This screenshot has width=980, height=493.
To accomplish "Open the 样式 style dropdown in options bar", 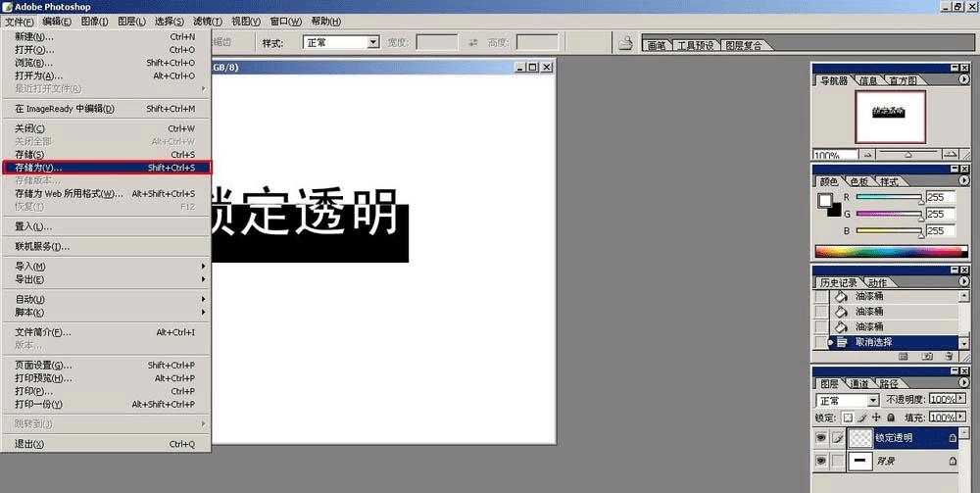I will pos(373,42).
